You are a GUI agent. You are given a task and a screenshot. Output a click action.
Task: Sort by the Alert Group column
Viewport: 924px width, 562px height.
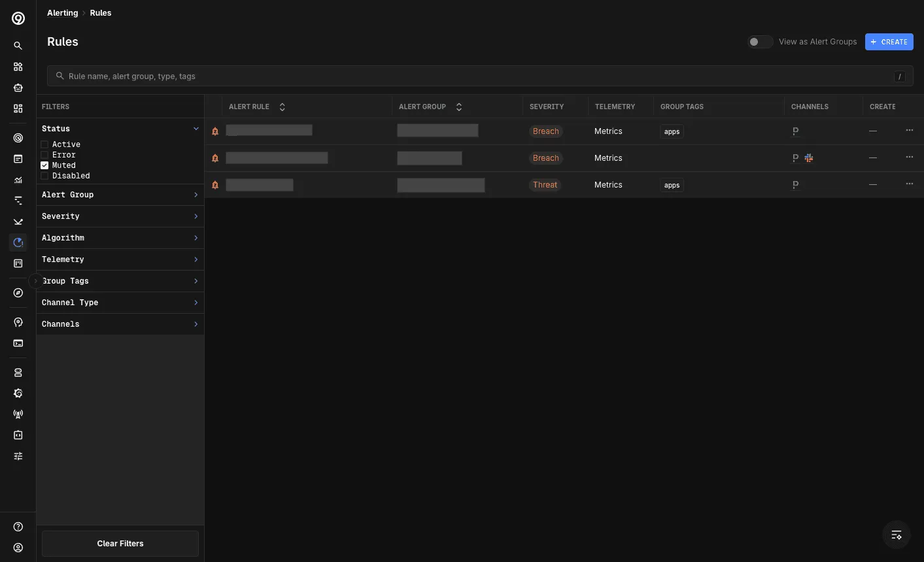point(459,107)
